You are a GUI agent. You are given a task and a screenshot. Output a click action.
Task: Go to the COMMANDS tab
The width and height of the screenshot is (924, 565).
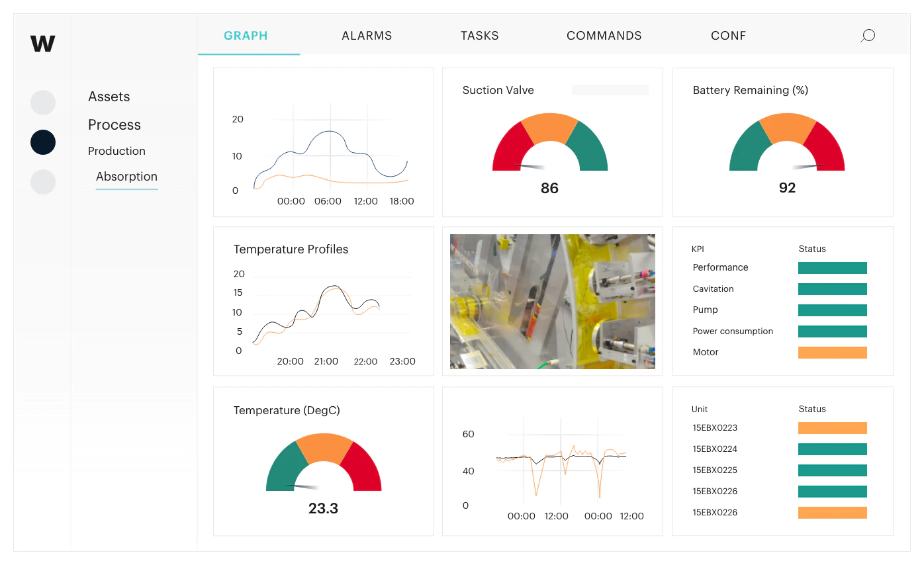(604, 36)
